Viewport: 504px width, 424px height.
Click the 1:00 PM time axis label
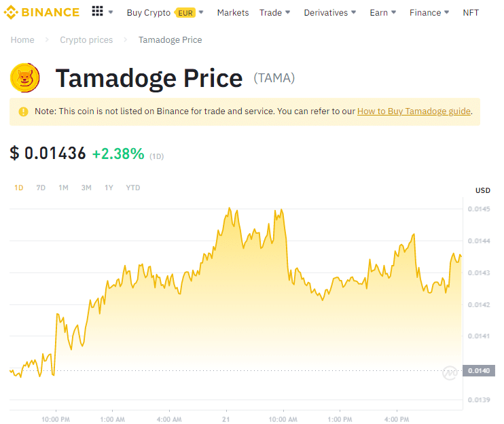[340, 419]
